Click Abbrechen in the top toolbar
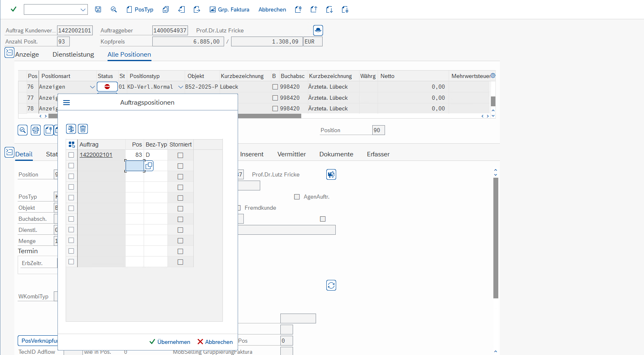 tap(272, 9)
